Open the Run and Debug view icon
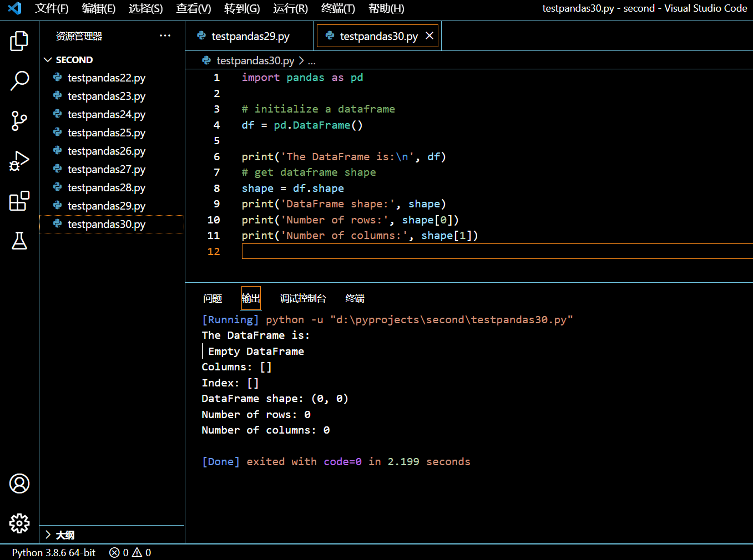The image size is (753, 560). point(19,161)
